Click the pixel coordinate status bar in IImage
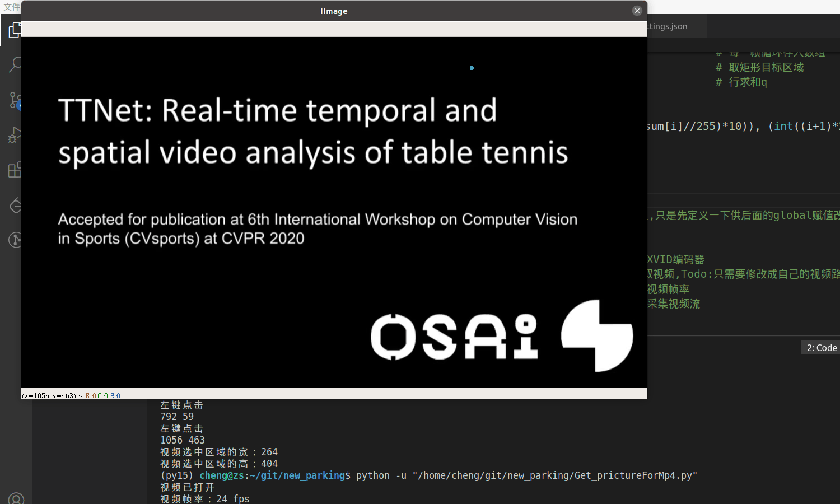Image resolution: width=840 pixels, height=504 pixels. (x=334, y=394)
